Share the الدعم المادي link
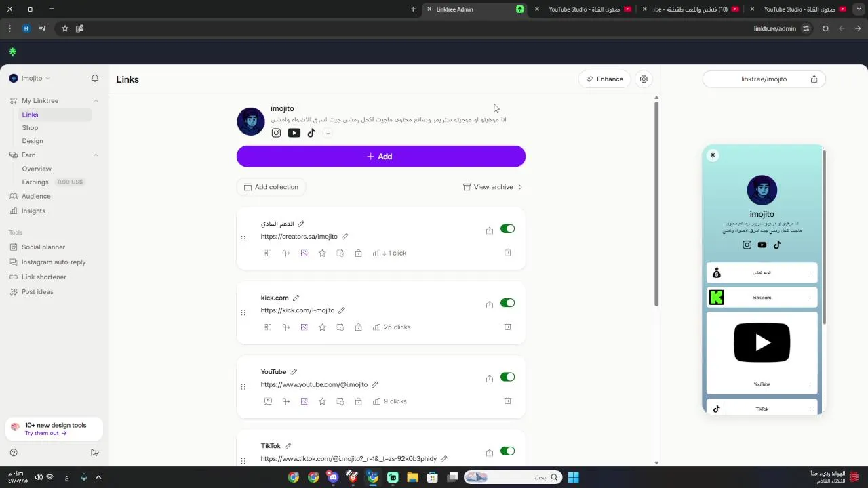Image resolution: width=868 pixels, height=488 pixels. (x=490, y=230)
